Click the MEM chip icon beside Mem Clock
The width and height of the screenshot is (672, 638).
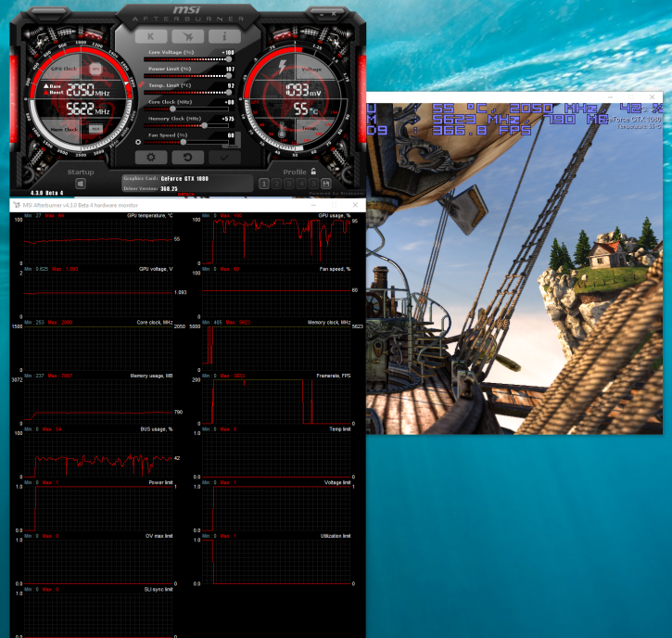click(x=95, y=129)
